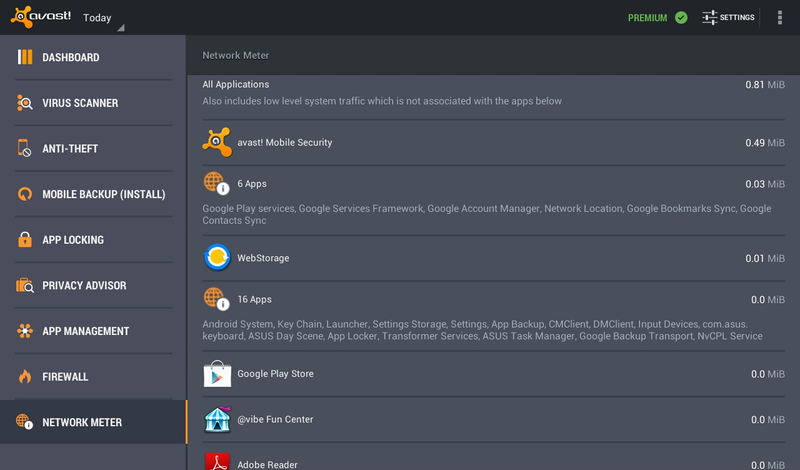Viewport: 800px width, 470px height.
Task: Open Firewall section
Action: [x=93, y=377]
